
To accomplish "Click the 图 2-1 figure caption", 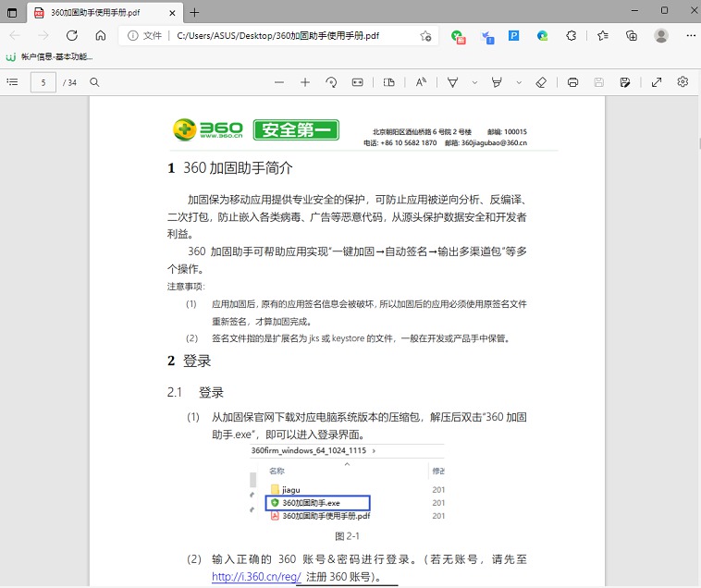I will coord(348,535).
